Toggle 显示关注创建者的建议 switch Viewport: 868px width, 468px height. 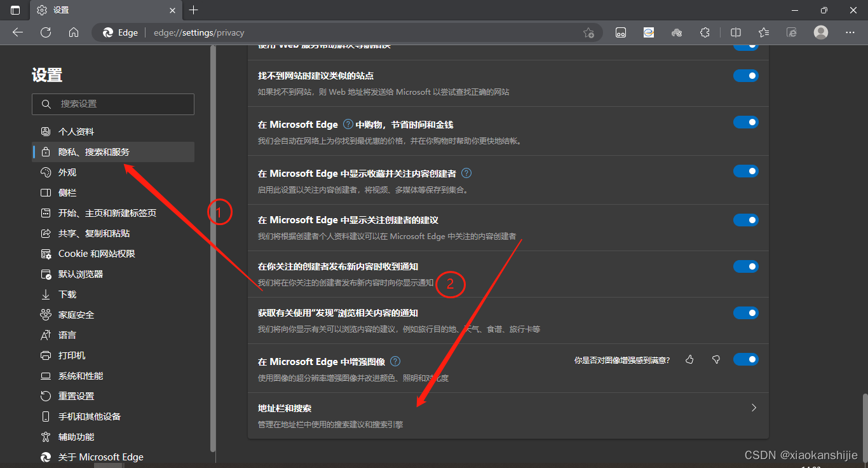coord(746,220)
